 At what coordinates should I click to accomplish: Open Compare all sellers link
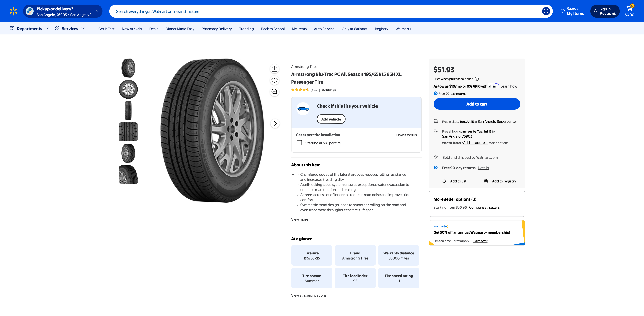(x=484, y=207)
